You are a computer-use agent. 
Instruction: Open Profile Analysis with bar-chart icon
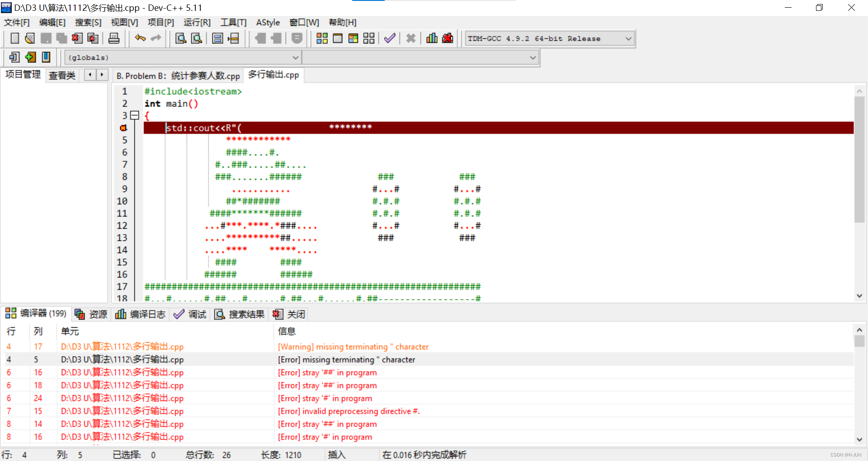(x=432, y=38)
